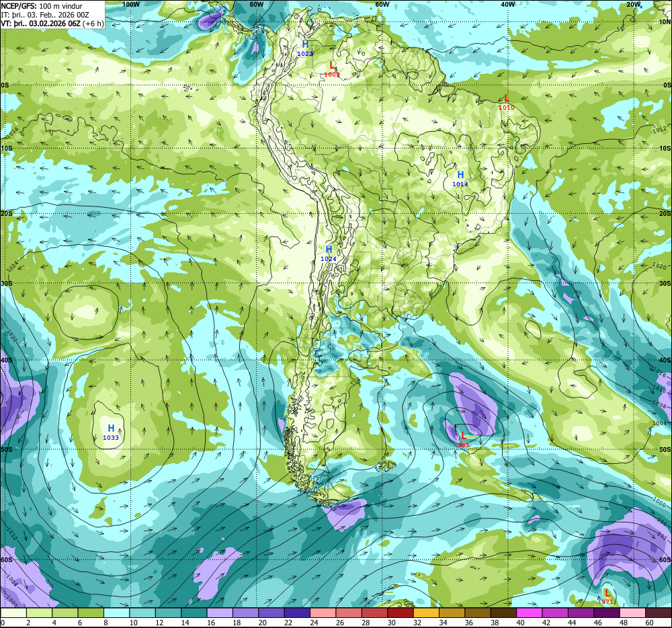The height and width of the screenshot is (628, 672).
Task: Click the initial time line "IT: þri.. 03. Feb.. 2026 00Z"
Action: coord(45,15)
